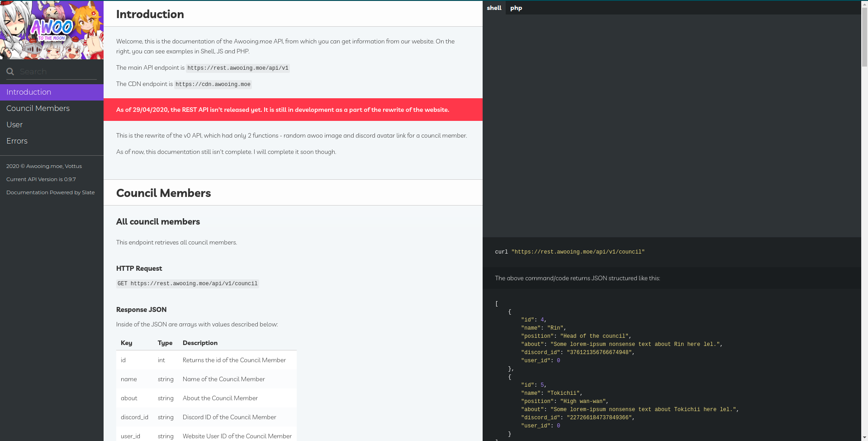Select the main API endpoint code snippet
The image size is (868, 441).
(237, 68)
